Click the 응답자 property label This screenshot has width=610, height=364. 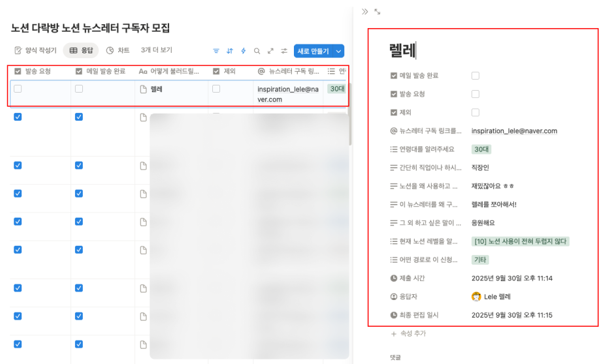(x=408, y=297)
